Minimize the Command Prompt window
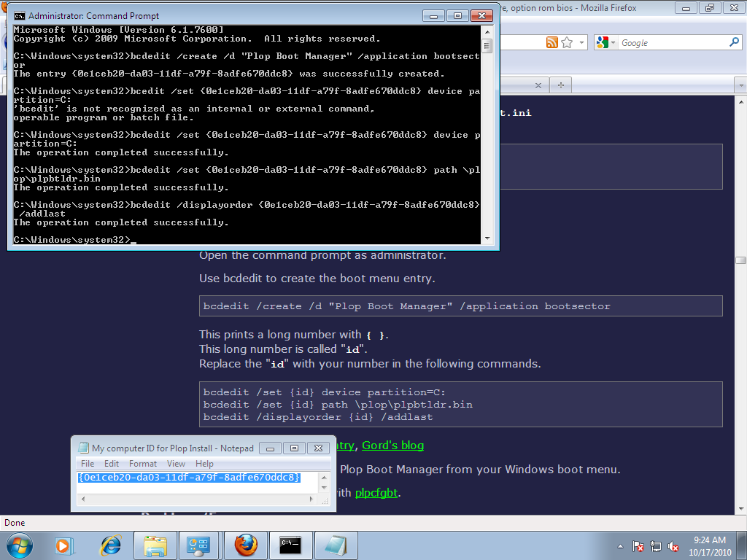Image resolution: width=747 pixels, height=560 pixels. [433, 16]
